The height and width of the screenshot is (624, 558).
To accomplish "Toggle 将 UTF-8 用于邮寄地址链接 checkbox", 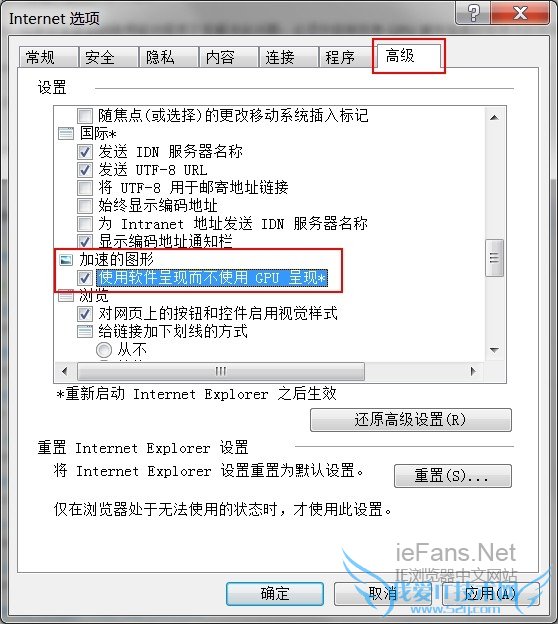I will pyautogui.click(x=84, y=187).
